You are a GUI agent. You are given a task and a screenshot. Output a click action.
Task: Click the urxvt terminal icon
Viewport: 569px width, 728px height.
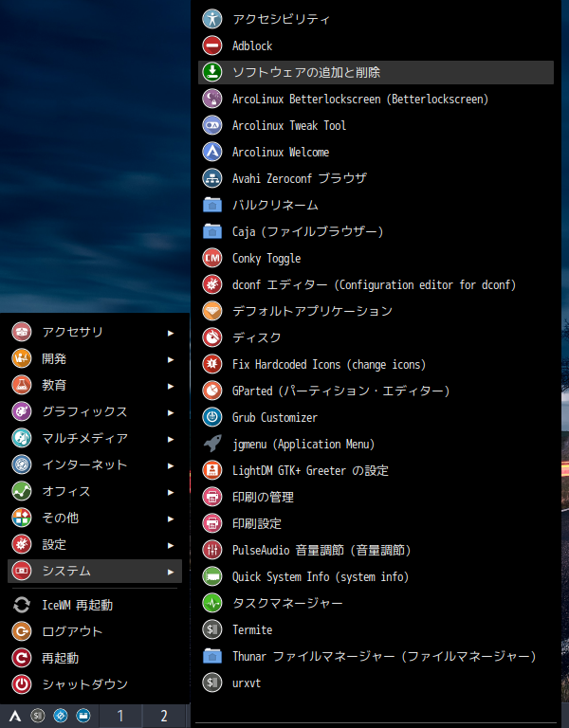coord(212,682)
